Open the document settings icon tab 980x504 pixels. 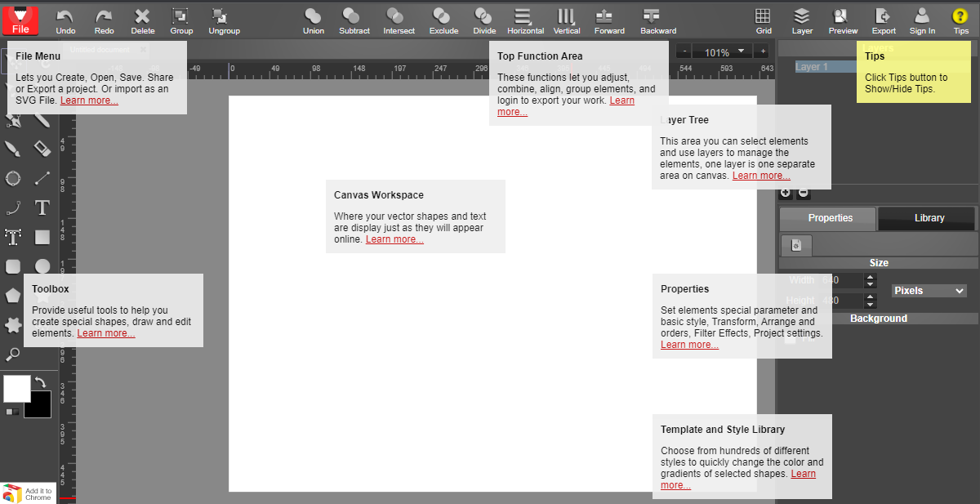(x=796, y=245)
